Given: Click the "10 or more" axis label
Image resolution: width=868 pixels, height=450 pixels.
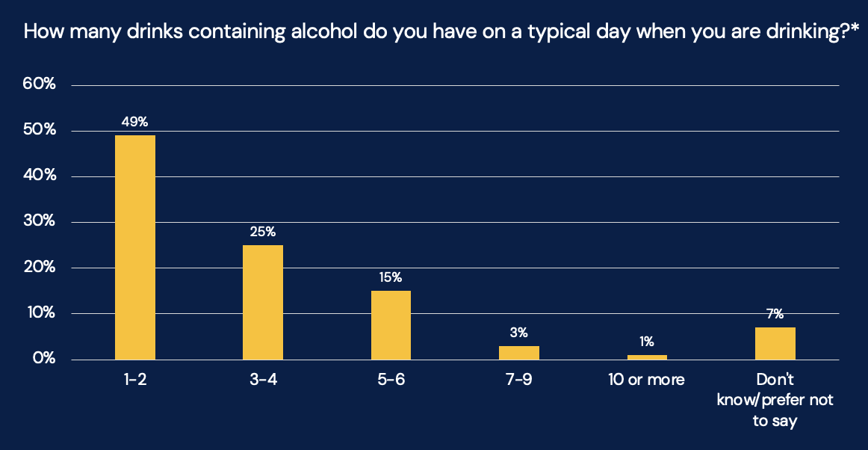Looking at the screenshot, I should pyautogui.click(x=647, y=380).
